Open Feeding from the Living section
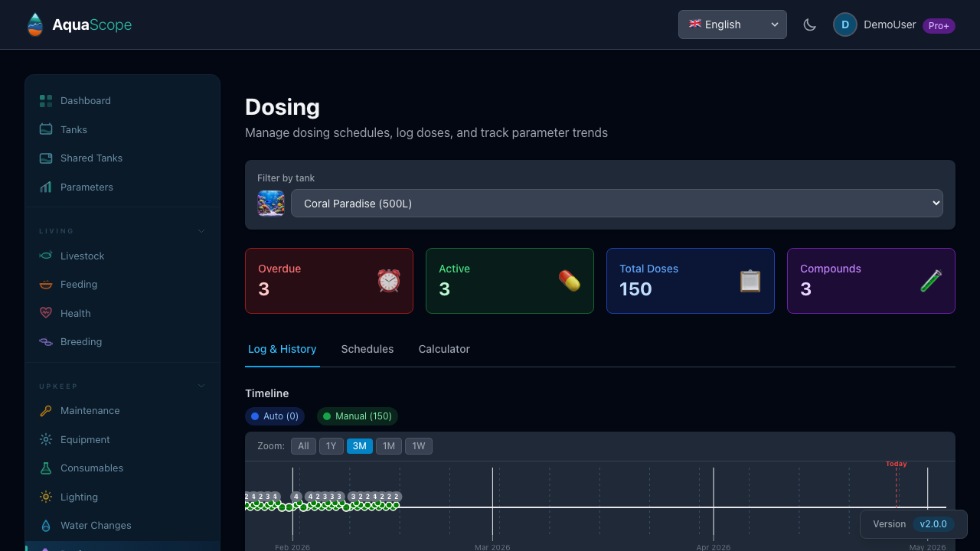Image resolution: width=980 pixels, height=551 pixels. tap(80, 284)
